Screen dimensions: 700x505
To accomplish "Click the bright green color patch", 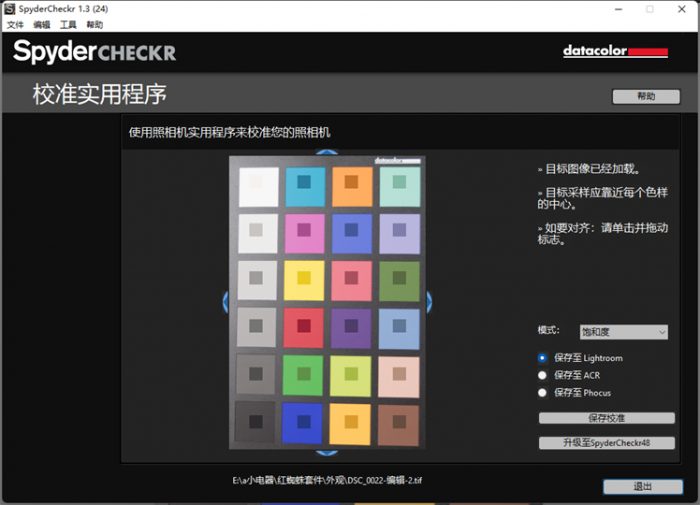I will 304,375.
